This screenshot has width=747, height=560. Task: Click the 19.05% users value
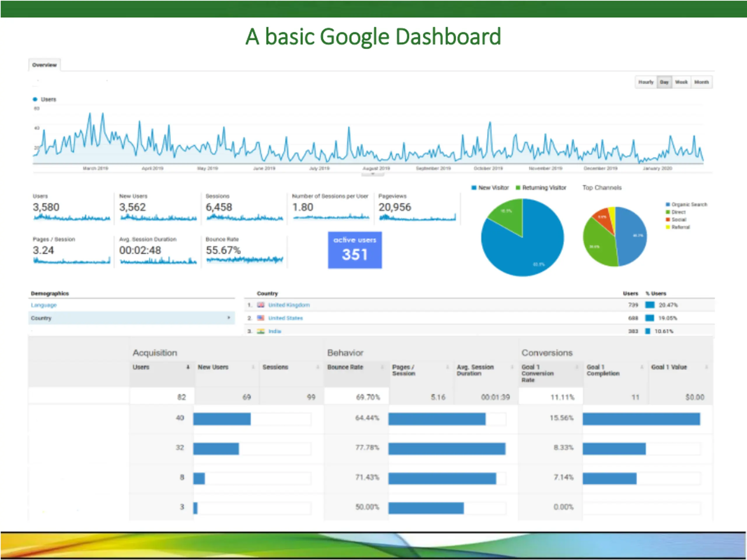(668, 318)
